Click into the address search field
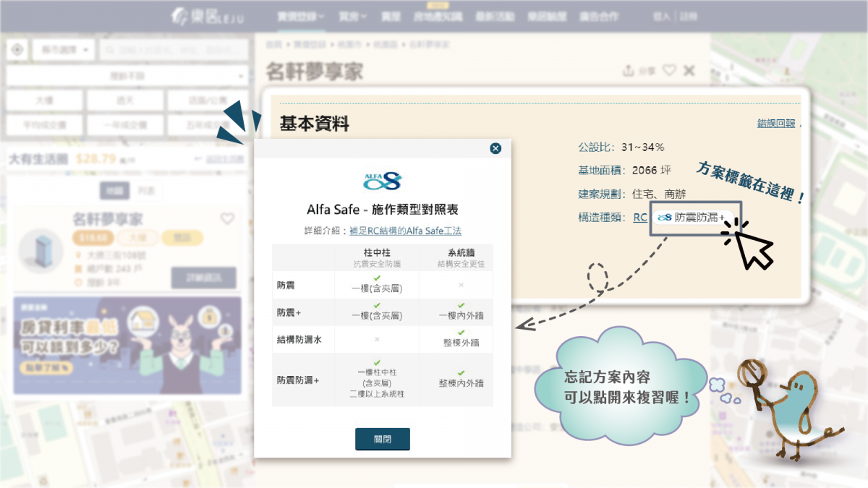This screenshot has height=488, width=868. pyautogui.click(x=173, y=50)
